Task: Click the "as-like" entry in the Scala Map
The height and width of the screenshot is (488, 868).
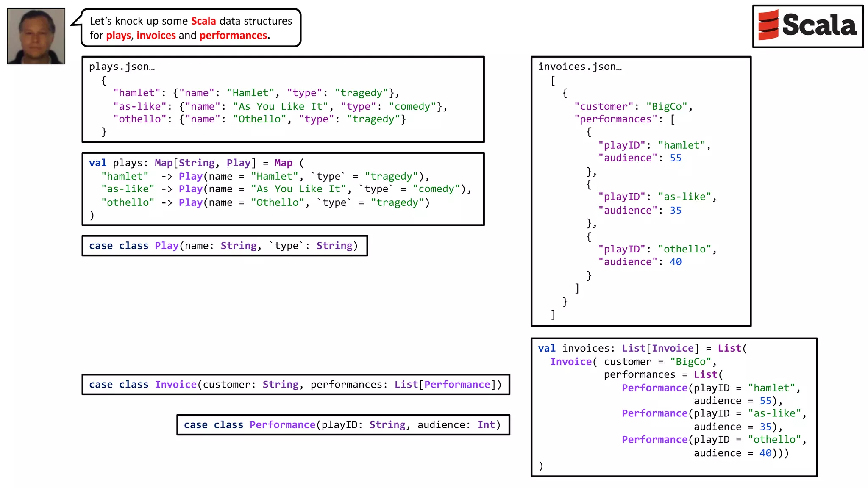Action: [x=128, y=189]
